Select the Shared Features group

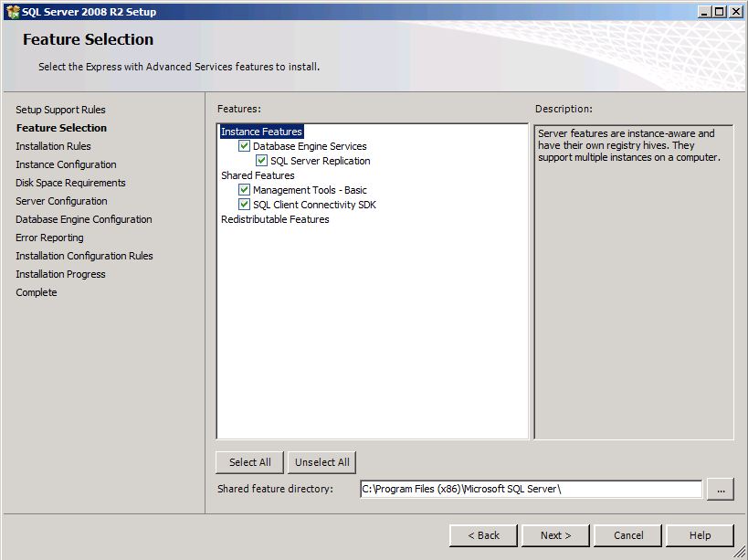[258, 174]
